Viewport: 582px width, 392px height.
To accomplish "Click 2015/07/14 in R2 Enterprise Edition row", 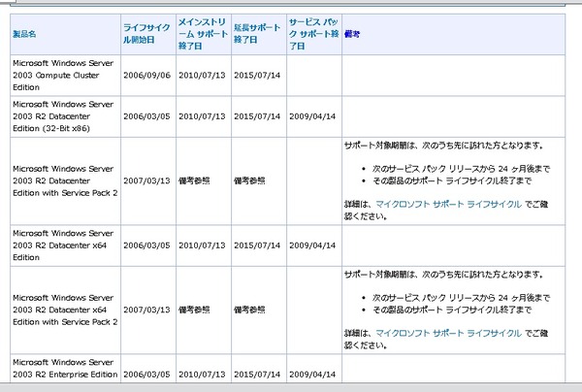I will [257, 375].
